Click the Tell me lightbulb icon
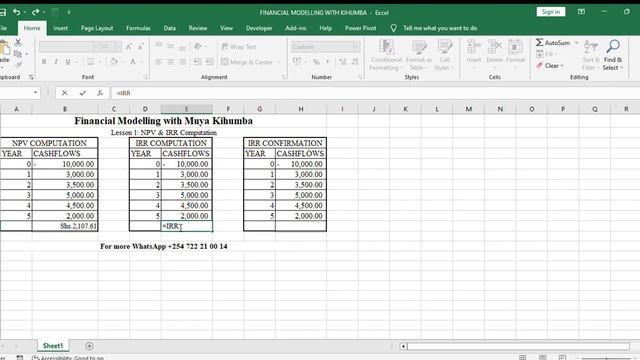 (x=393, y=28)
